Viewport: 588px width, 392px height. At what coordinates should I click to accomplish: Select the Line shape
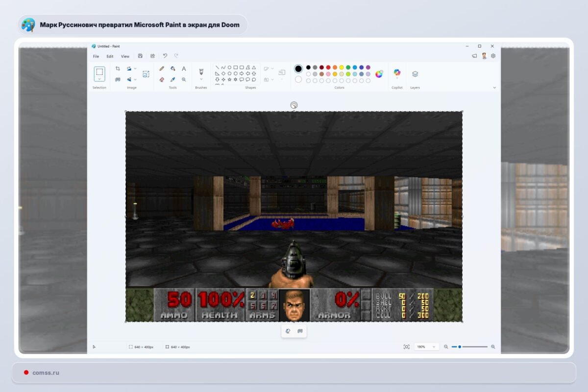click(217, 68)
